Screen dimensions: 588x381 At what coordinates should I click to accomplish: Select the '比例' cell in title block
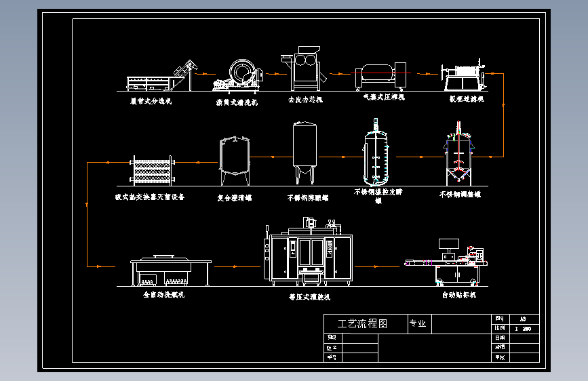pos(501,329)
